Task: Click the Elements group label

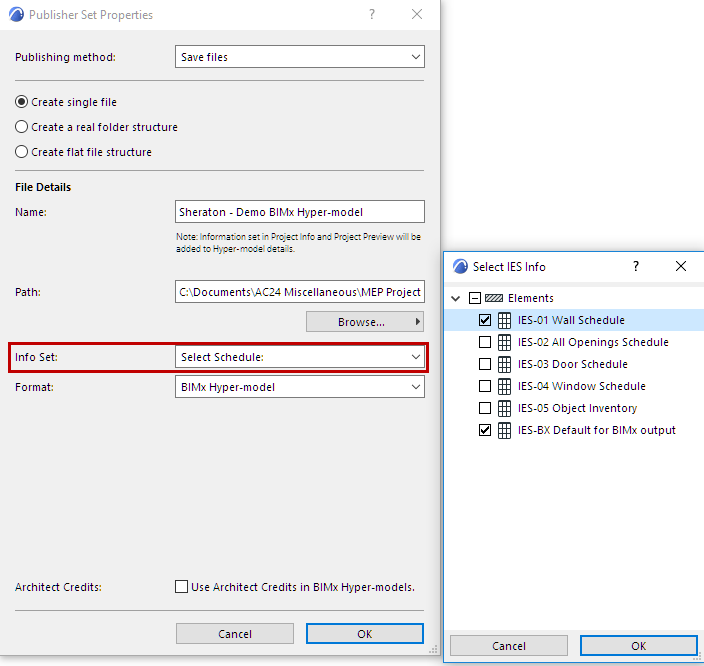Action: click(531, 298)
